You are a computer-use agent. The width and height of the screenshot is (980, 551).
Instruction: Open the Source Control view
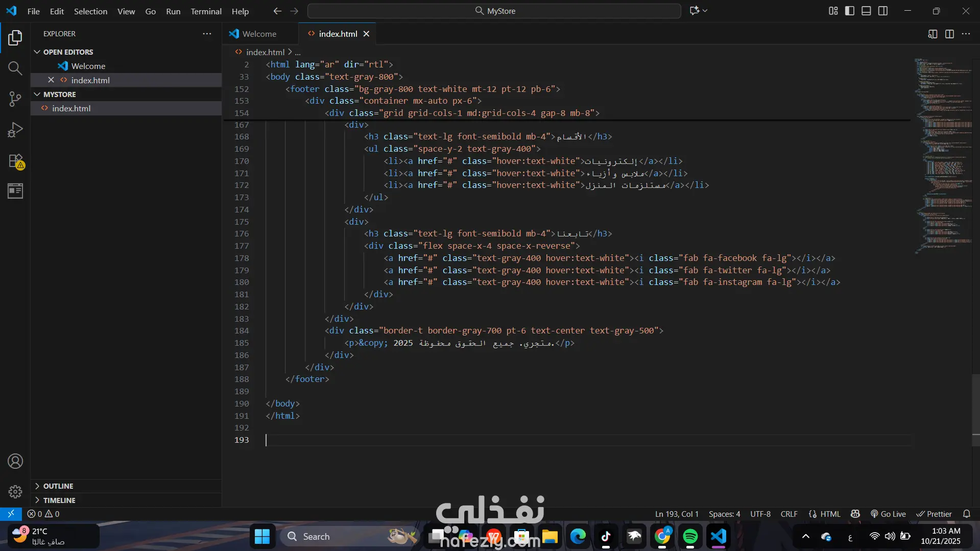pyautogui.click(x=15, y=99)
